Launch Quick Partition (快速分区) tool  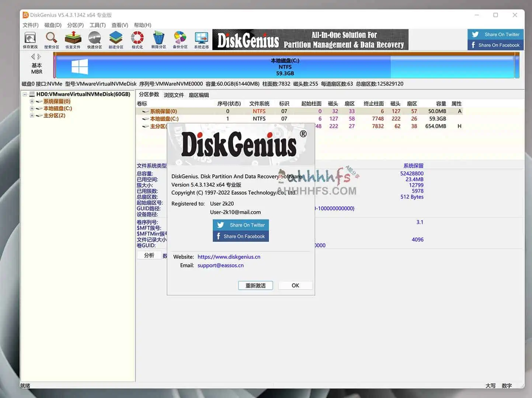point(94,40)
